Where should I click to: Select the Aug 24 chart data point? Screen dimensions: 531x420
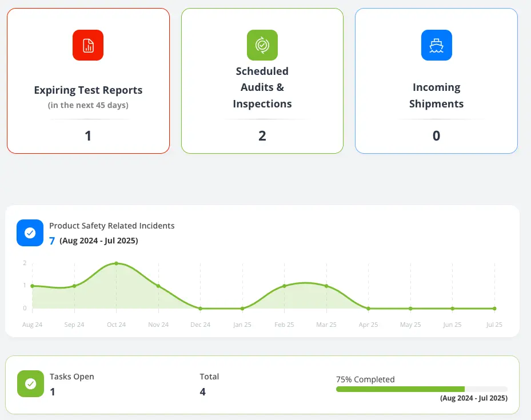pos(33,286)
